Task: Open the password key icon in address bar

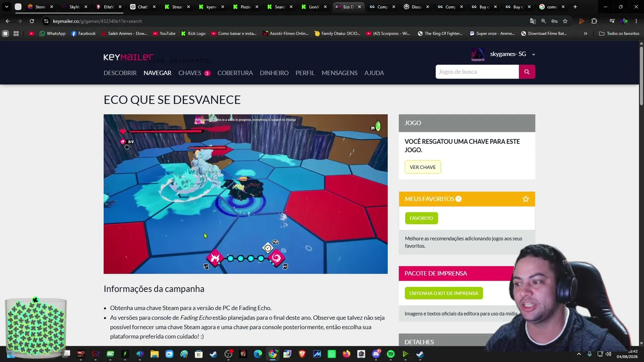Action: point(554,21)
